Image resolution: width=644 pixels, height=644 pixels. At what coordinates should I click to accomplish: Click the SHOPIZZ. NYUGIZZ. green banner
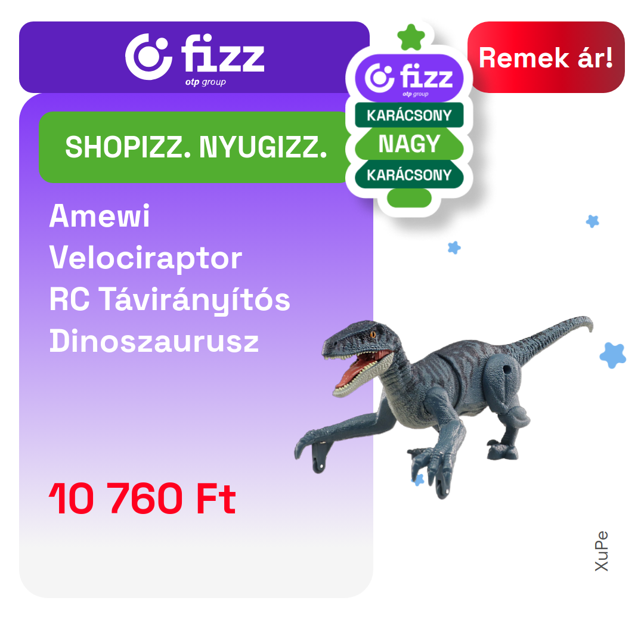[x=195, y=147]
